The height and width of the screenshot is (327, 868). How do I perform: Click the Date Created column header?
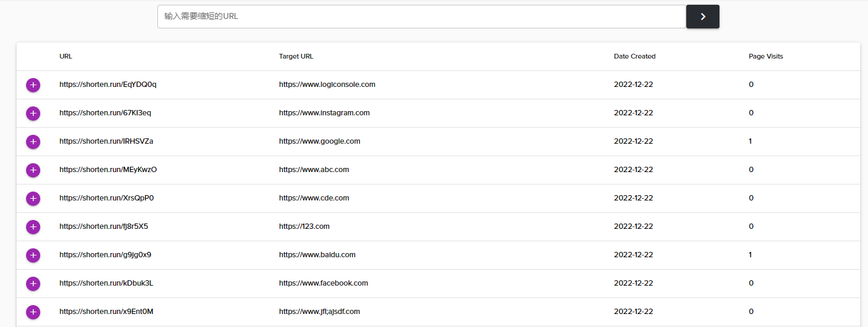635,56
